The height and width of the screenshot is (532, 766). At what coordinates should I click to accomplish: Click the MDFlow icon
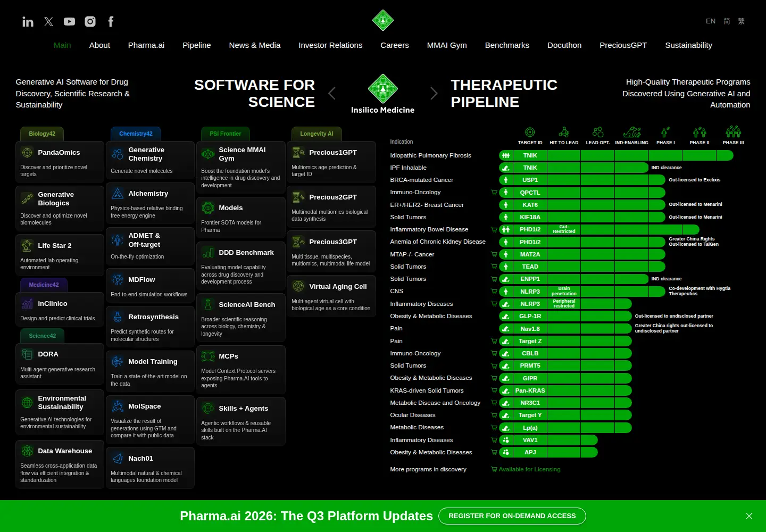pyautogui.click(x=118, y=280)
